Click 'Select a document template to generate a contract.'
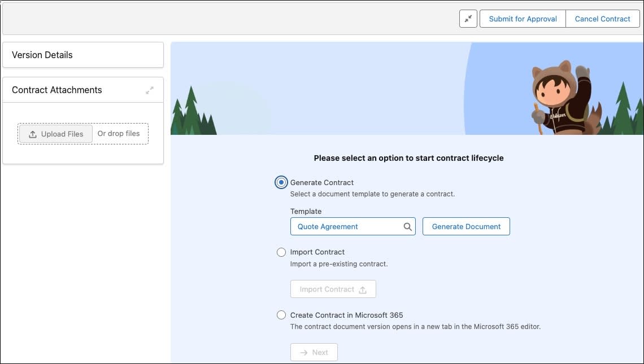The width and height of the screenshot is (644, 364). click(372, 194)
